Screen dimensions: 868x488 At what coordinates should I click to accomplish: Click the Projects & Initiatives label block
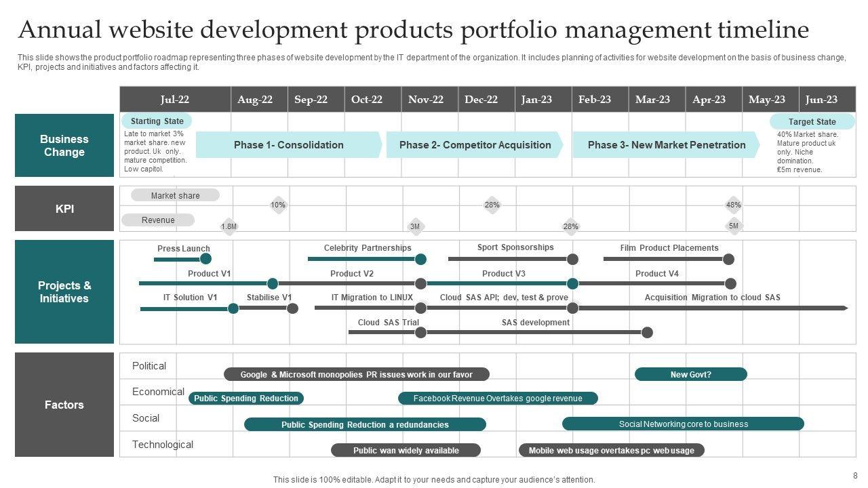64,292
